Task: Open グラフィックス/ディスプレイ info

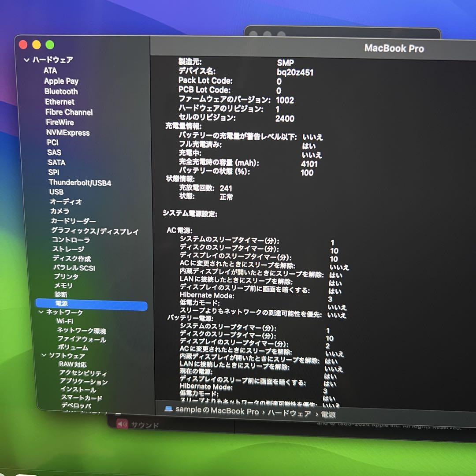Action: click(x=95, y=231)
